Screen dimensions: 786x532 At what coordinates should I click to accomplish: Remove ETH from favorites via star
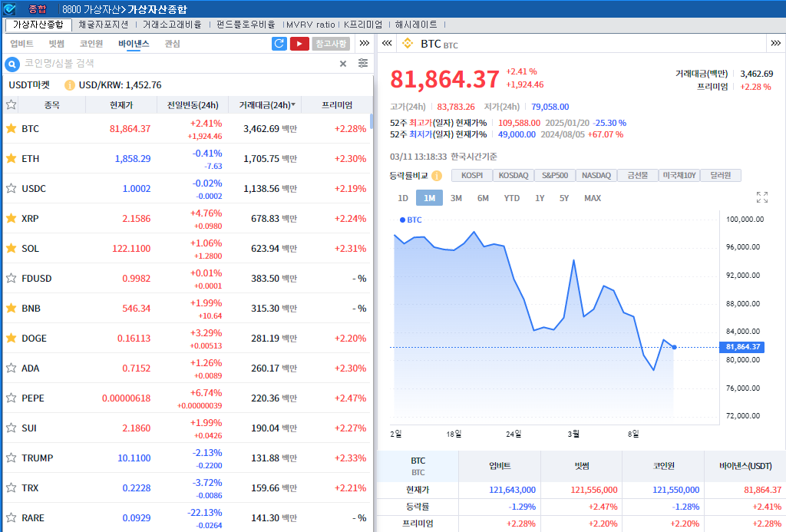click(12, 158)
